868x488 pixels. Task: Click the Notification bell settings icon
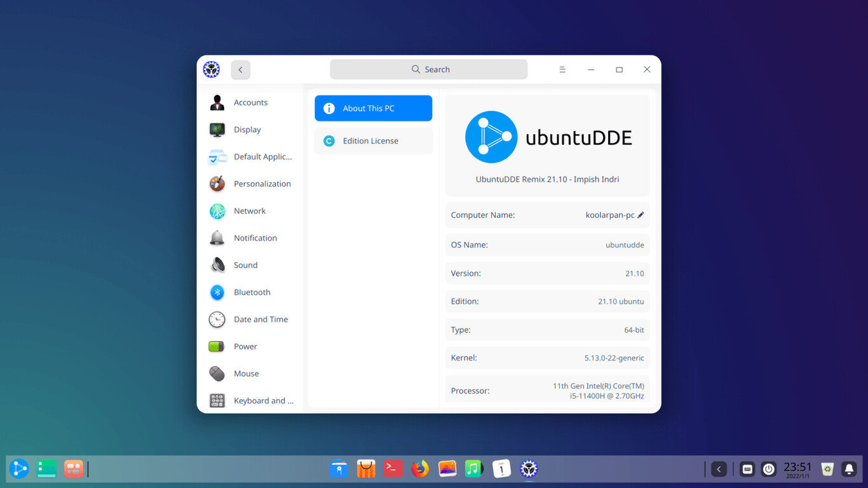coord(217,238)
